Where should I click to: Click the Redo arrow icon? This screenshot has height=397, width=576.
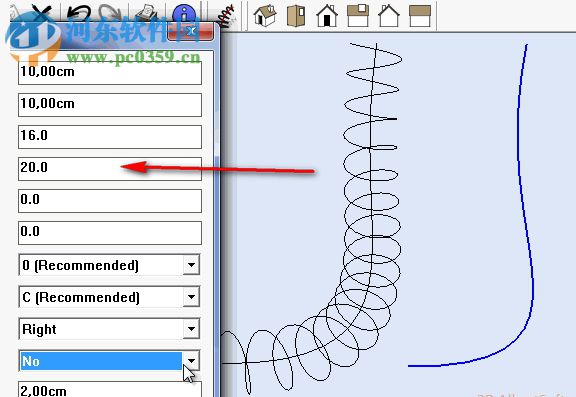point(110,13)
